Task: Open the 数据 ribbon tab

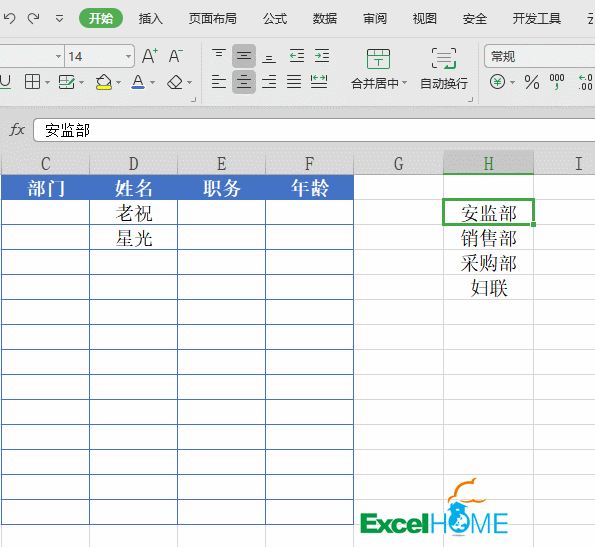Action: (x=324, y=18)
